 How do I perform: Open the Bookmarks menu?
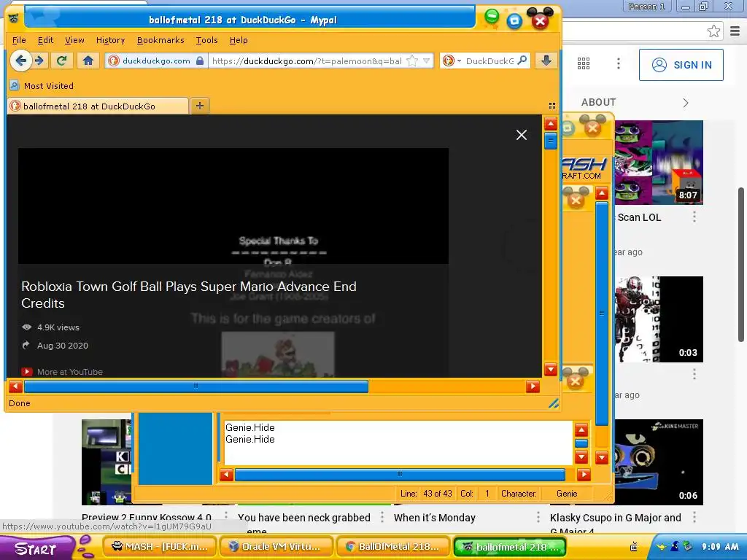click(x=160, y=40)
